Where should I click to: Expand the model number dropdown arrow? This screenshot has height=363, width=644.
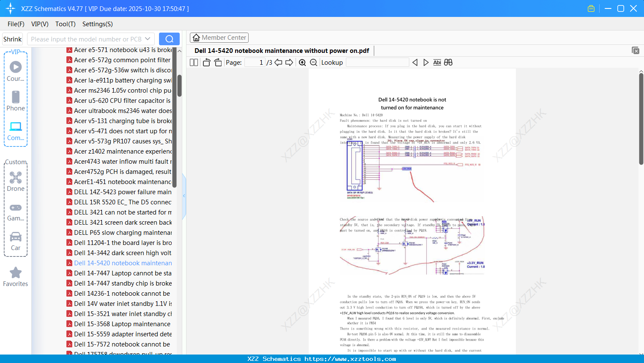[x=148, y=39]
